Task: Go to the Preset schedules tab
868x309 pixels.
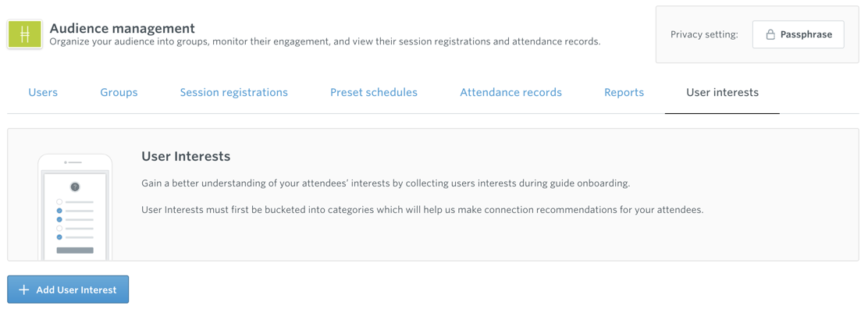Action: (x=374, y=93)
